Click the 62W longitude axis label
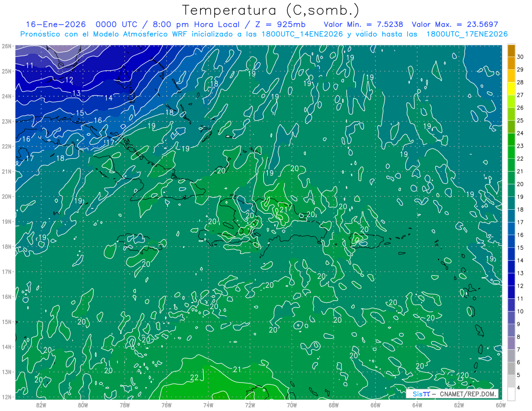Viewport: 532px width, 411px height. click(x=459, y=405)
